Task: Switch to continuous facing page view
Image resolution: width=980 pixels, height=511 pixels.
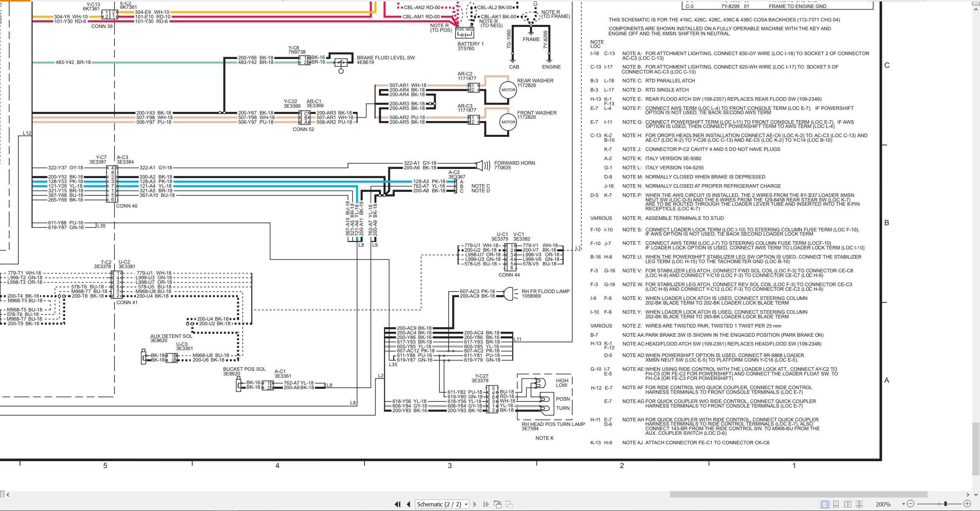Action: click(x=859, y=504)
